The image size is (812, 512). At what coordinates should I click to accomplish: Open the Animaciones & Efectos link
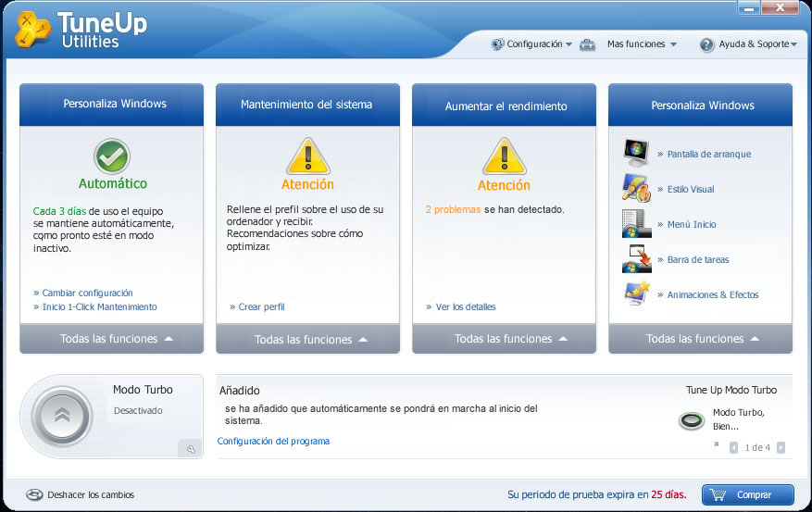click(713, 295)
